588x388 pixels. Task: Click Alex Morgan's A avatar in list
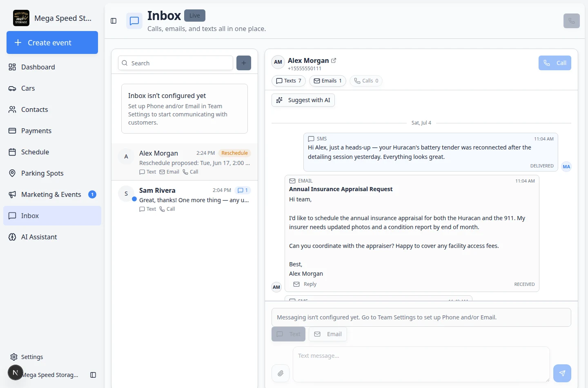pyautogui.click(x=126, y=156)
